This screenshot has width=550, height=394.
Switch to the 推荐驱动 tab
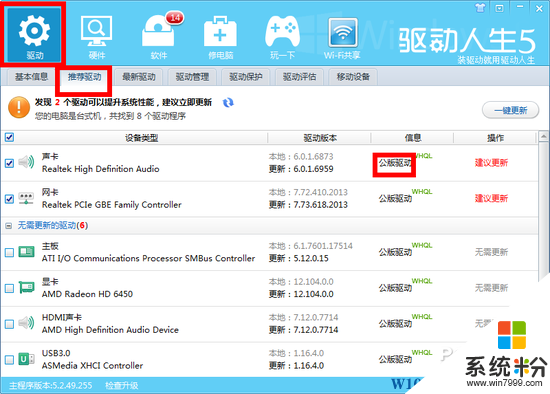point(85,77)
